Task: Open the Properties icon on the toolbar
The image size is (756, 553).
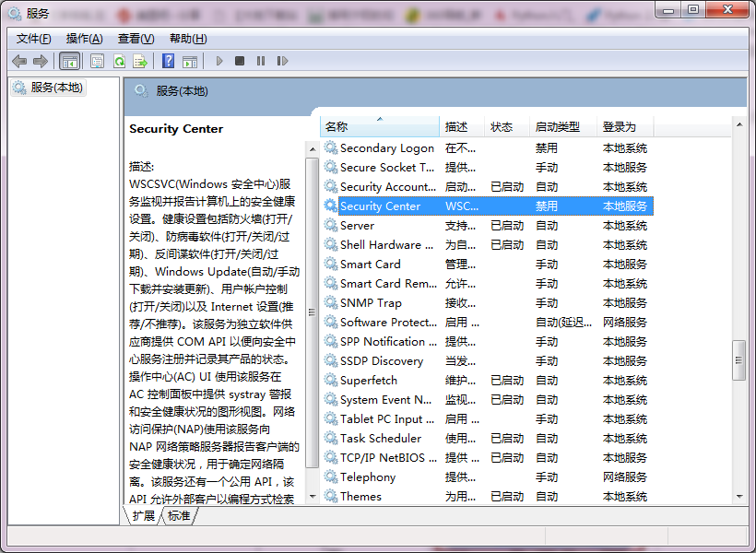Action: [x=97, y=61]
